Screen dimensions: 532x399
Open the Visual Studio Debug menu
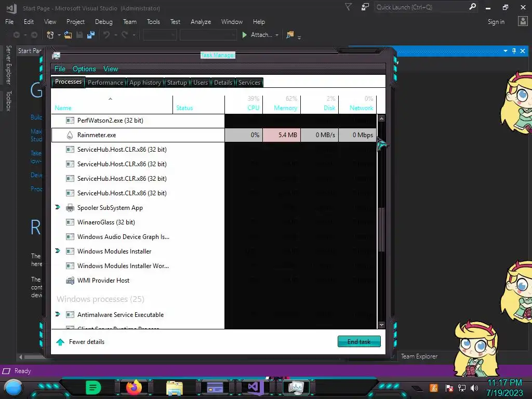pyautogui.click(x=103, y=22)
